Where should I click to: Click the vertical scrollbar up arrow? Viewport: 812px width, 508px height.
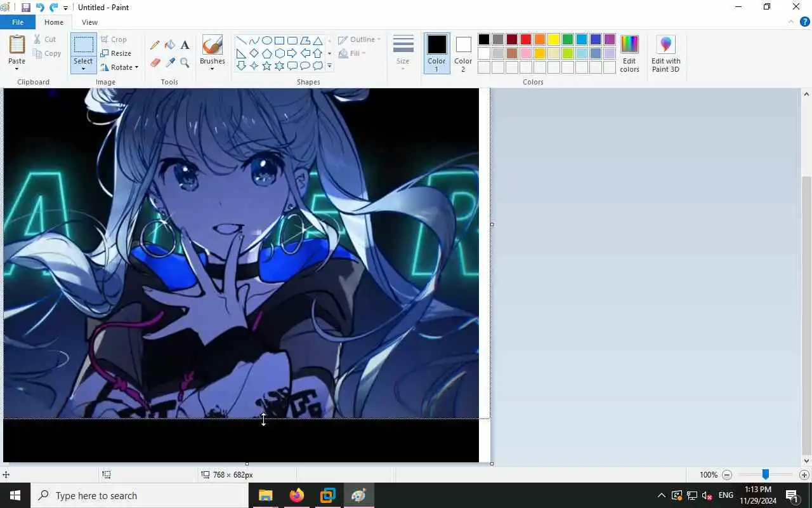pos(806,94)
